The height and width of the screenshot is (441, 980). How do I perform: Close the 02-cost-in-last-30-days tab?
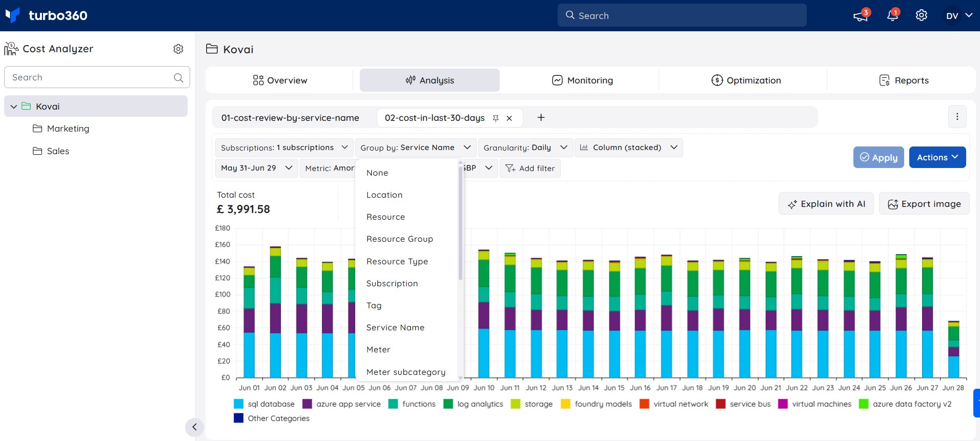pyautogui.click(x=509, y=118)
